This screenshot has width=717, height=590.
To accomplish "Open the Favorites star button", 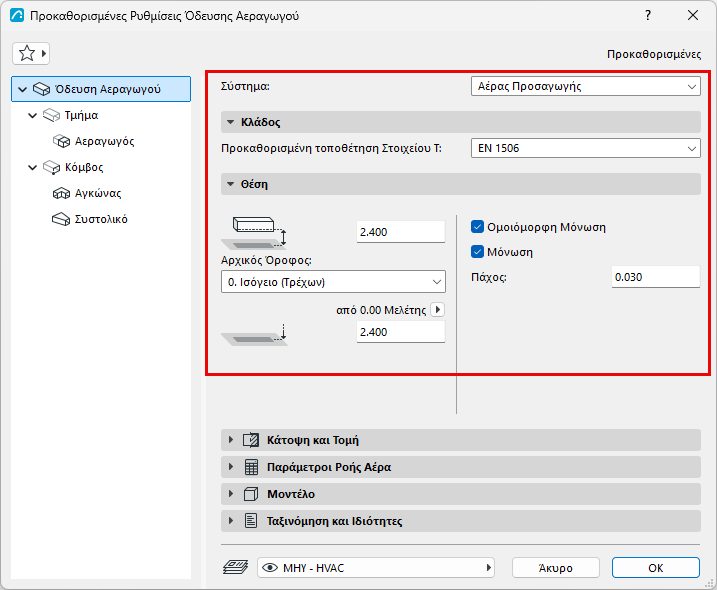I will click(31, 54).
